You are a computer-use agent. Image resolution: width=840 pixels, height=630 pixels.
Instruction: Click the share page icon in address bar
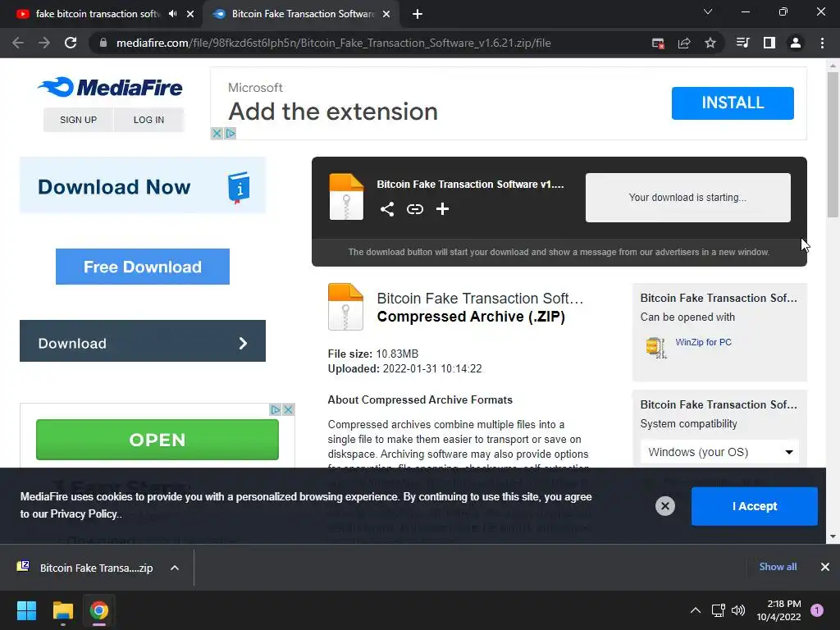click(684, 43)
